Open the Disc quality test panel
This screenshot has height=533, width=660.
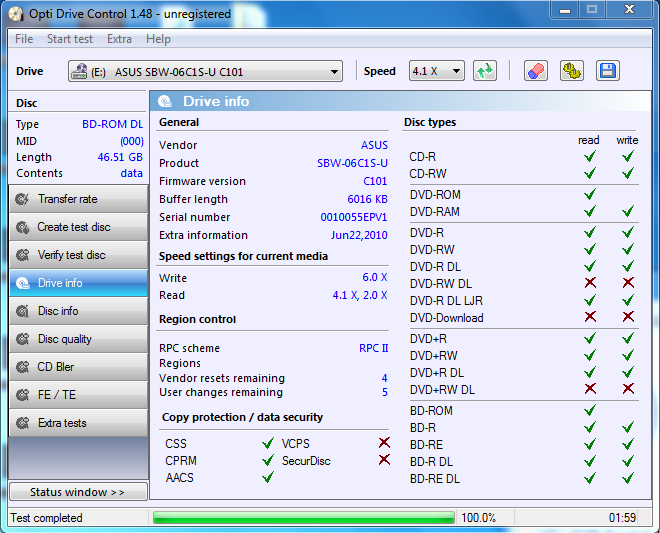point(78,339)
